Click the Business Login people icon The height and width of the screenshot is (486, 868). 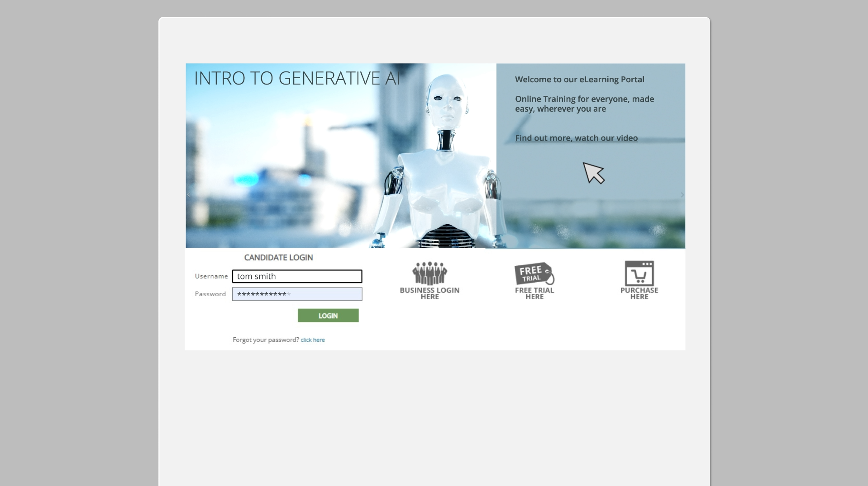429,273
